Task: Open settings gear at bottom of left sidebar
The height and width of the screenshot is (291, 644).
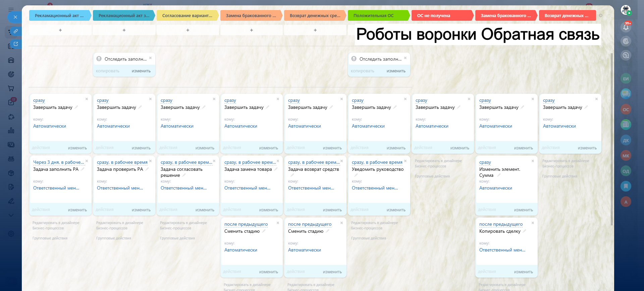Action: click(11, 234)
